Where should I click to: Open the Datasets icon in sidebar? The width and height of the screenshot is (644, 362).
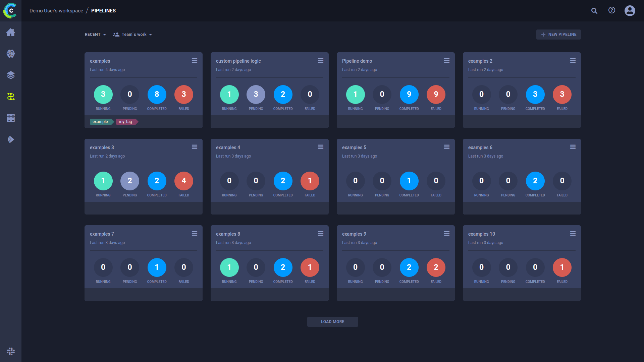pyautogui.click(x=11, y=75)
